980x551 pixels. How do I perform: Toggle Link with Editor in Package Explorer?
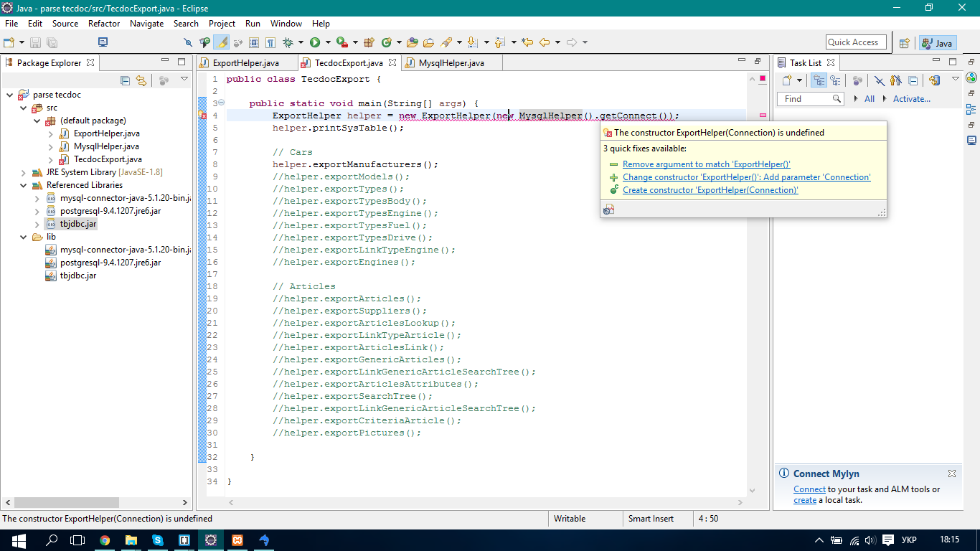(141, 80)
